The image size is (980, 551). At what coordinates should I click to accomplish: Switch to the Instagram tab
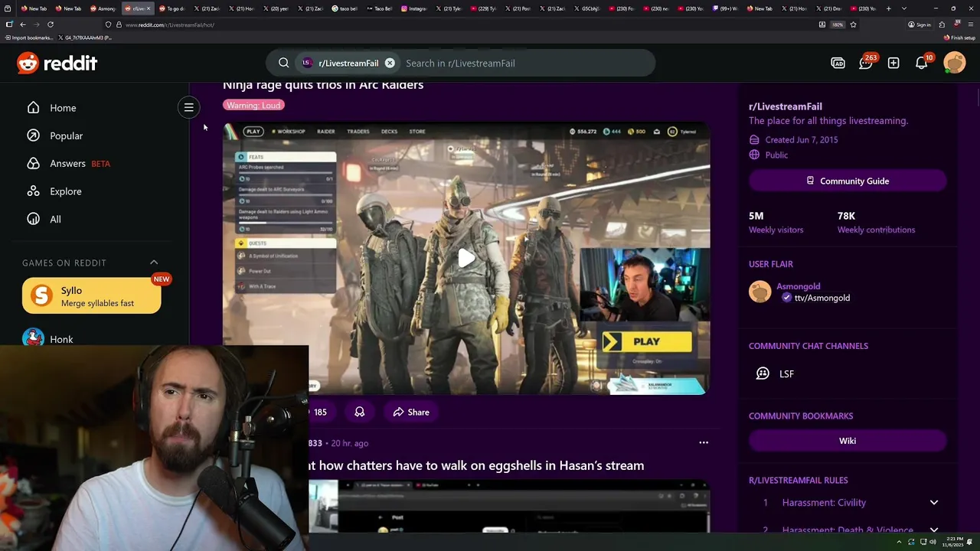pos(413,8)
